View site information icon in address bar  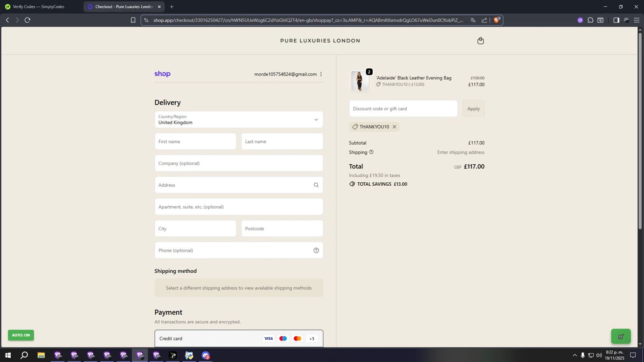[x=146, y=20]
